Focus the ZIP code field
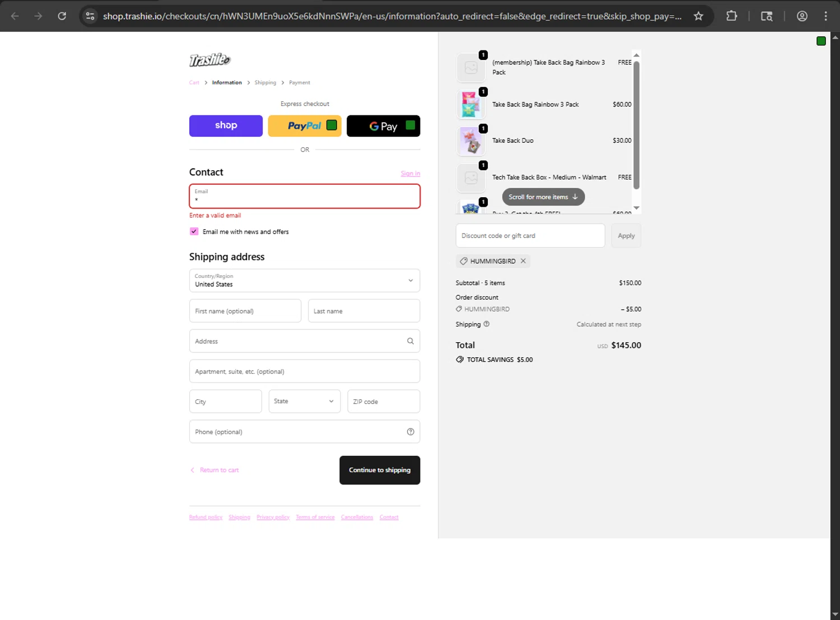 point(384,402)
